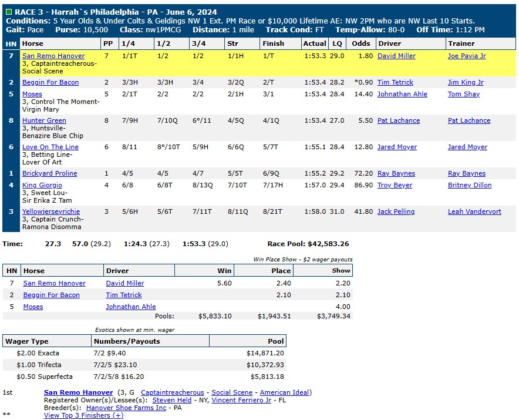Open breeder Hanover Shoe Farms Inc link

126,408
